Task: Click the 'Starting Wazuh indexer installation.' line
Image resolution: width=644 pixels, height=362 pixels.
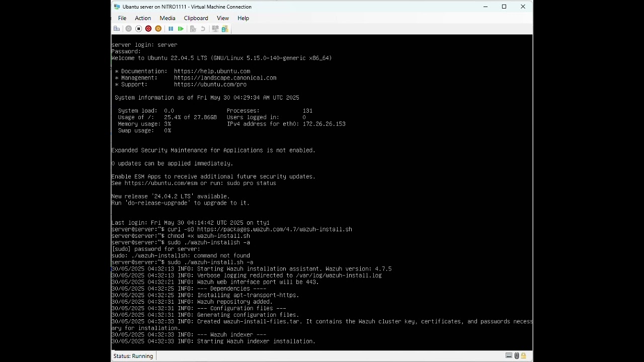Action: click(x=213, y=341)
